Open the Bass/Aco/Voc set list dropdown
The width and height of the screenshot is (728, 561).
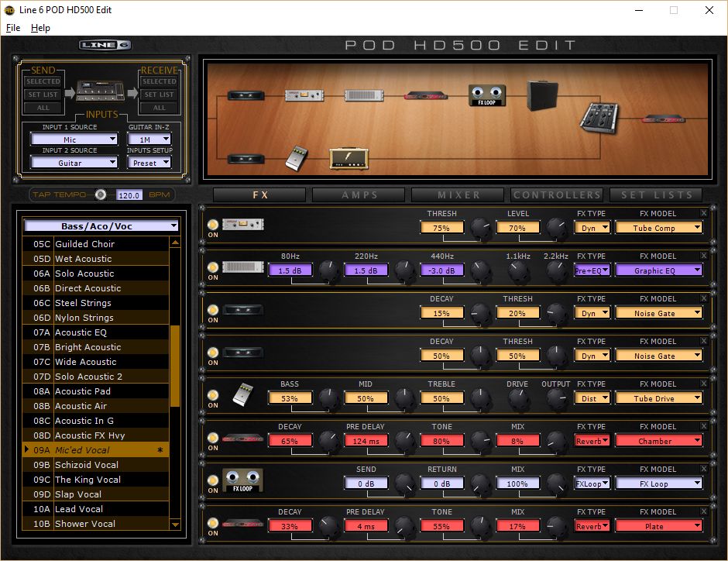[x=101, y=226]
